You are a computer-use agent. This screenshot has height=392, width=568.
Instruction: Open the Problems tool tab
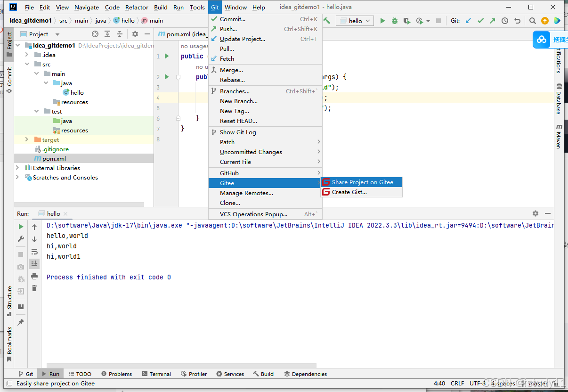(116, 374)
